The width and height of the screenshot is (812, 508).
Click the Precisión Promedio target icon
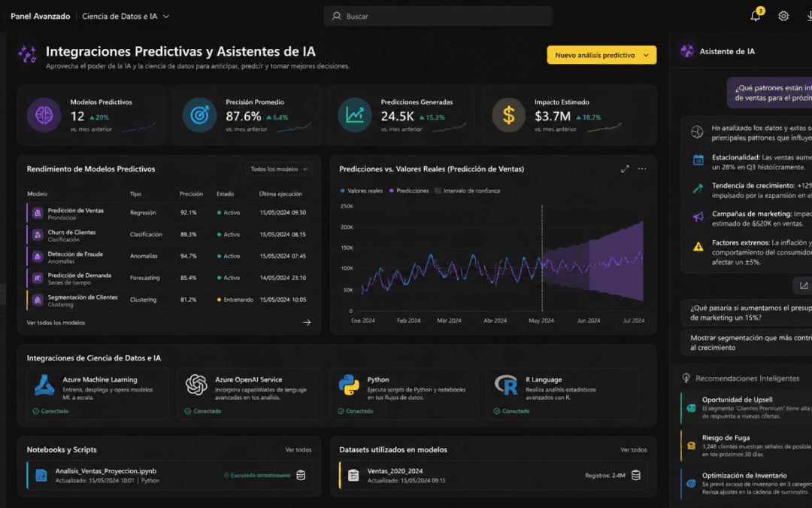click(199, 115)
